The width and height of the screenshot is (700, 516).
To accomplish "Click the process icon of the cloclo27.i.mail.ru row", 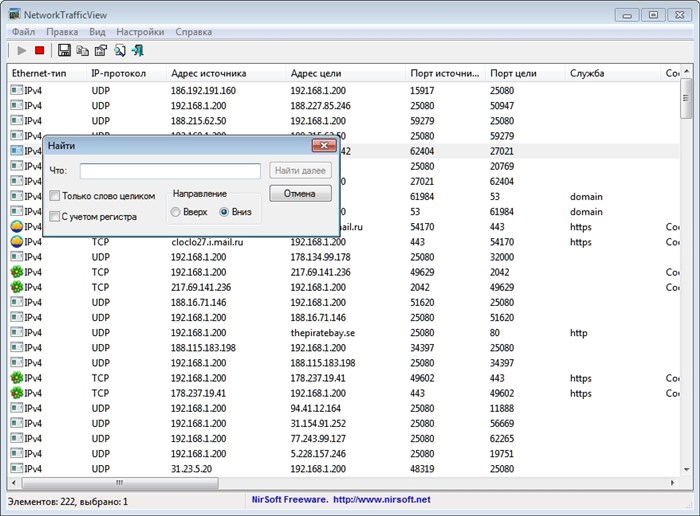I will pos(17,242).
